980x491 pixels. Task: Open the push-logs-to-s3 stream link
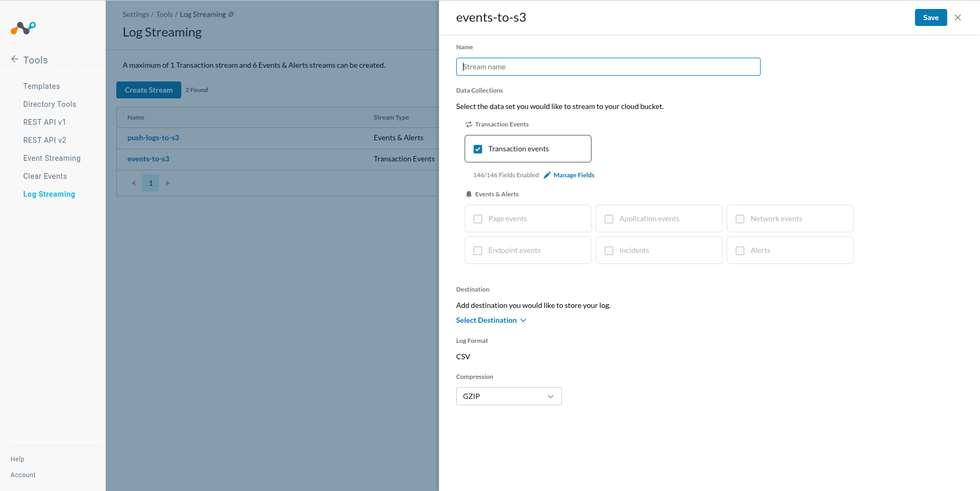[x=153, y=138]
